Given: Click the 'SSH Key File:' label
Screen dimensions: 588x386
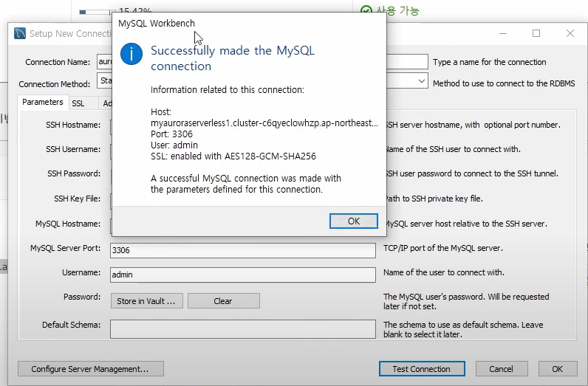Looking at the screenshot, I should pos(78,199).
